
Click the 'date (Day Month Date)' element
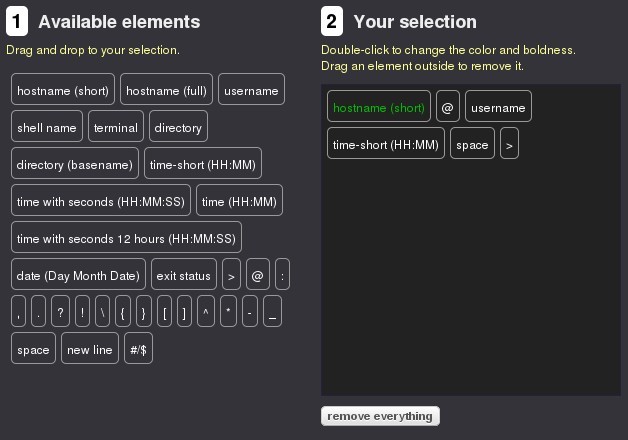(x=79, y=275)
